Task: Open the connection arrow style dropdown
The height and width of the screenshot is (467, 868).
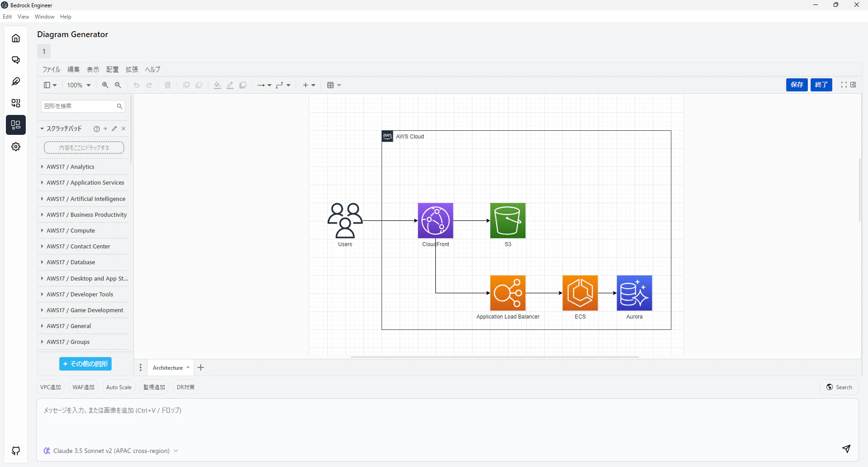Action: coord(264,85)
